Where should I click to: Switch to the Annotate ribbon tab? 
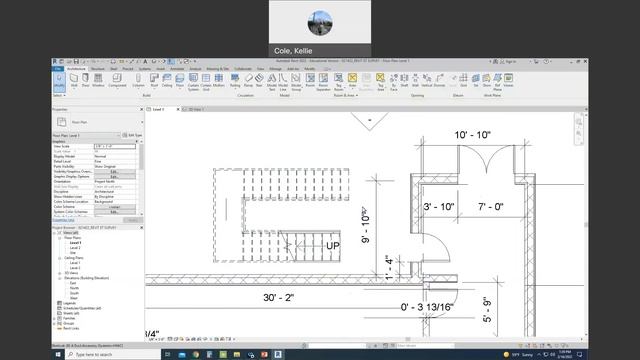coord(177,69)
